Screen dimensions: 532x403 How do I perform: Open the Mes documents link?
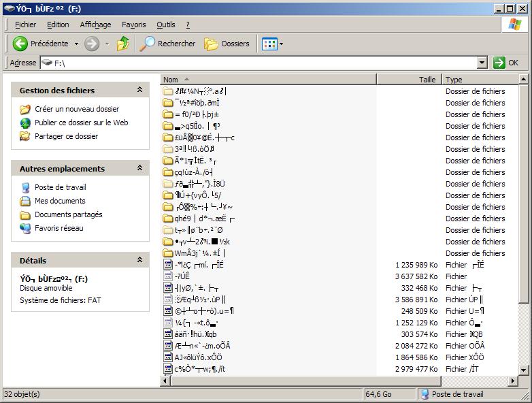click(x=60, y=201)
